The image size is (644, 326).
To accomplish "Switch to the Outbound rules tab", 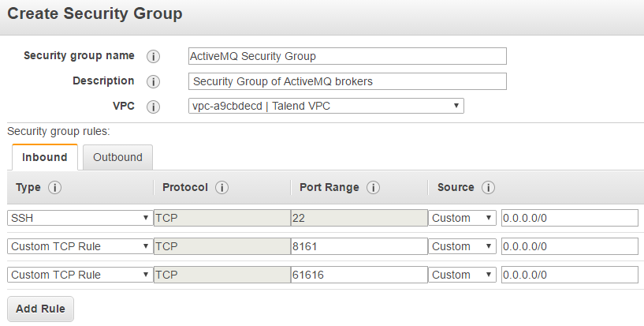I will pyautogui.click(x=117, y=157).
